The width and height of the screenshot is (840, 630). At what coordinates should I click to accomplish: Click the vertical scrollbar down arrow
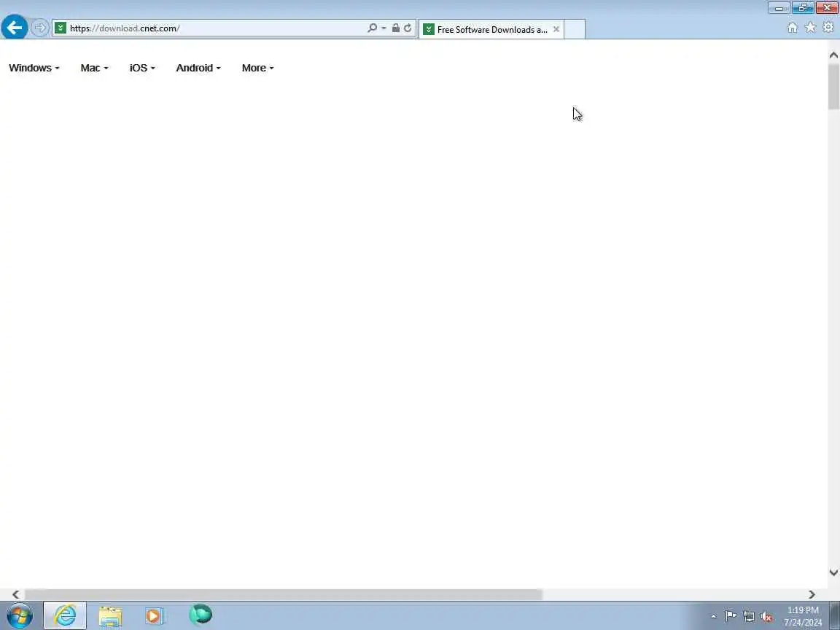point(833,572)
